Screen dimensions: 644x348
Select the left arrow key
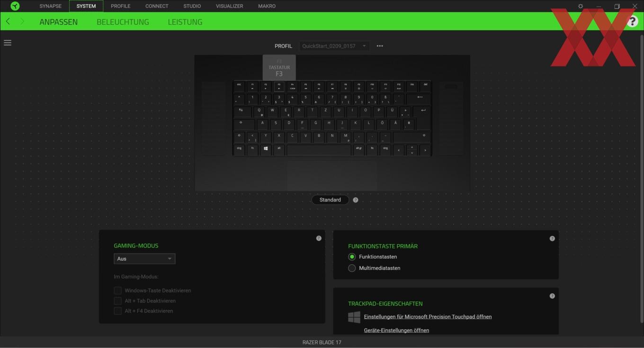click(x=399, y=150)
